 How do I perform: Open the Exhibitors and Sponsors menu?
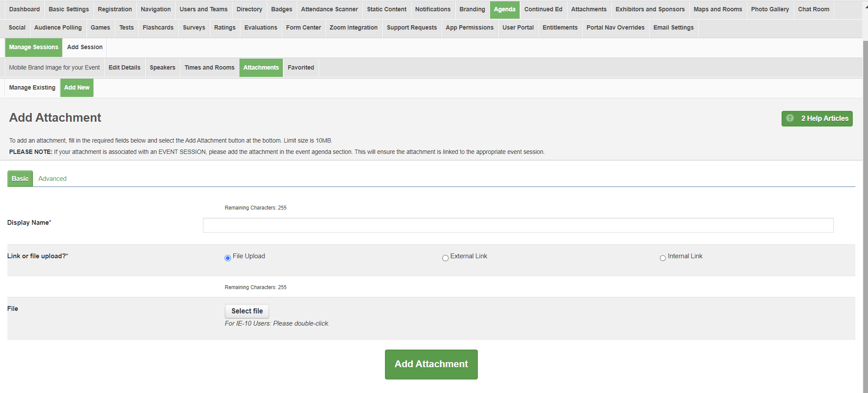click(650, 9)
